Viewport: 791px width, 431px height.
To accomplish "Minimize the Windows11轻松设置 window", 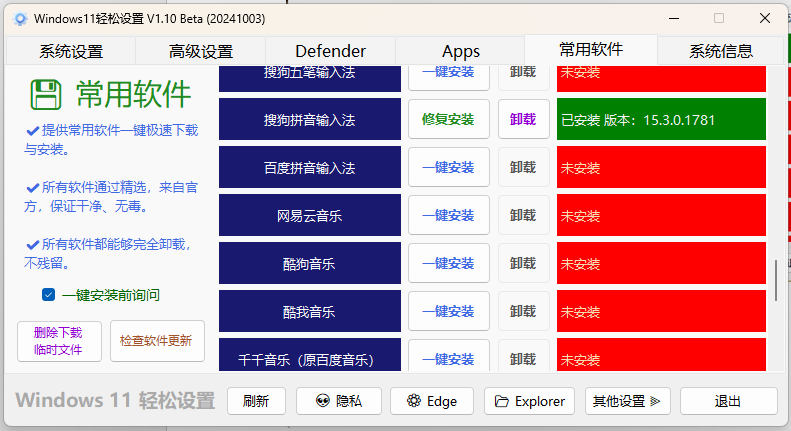I will [x=674, y=19].
